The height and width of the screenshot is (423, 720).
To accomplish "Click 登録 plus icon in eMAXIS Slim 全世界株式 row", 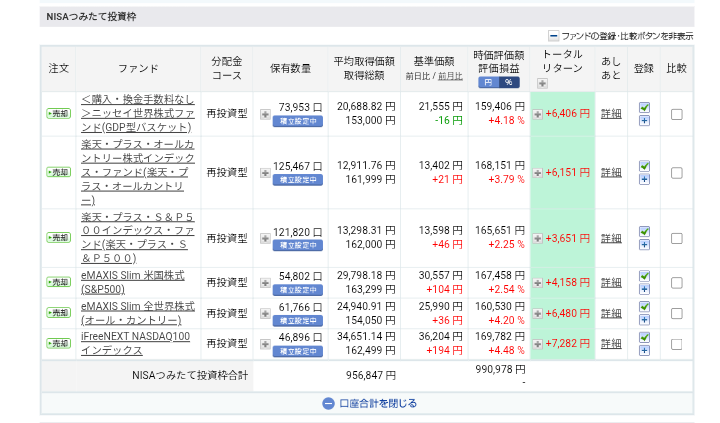I will pyautogui.click(x=644, y=320).
